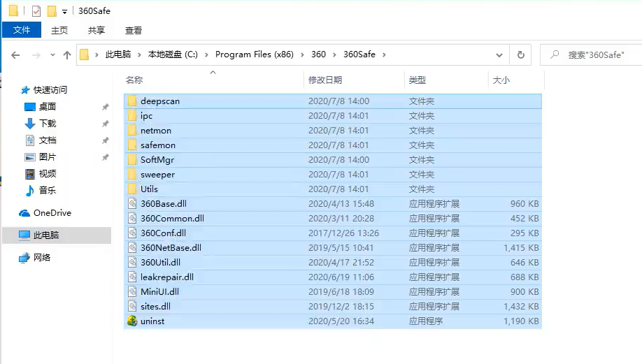This screenshot has width=642, height=364.
Task: Click the Back navigation arrow
Action: [x=15, y=54]
